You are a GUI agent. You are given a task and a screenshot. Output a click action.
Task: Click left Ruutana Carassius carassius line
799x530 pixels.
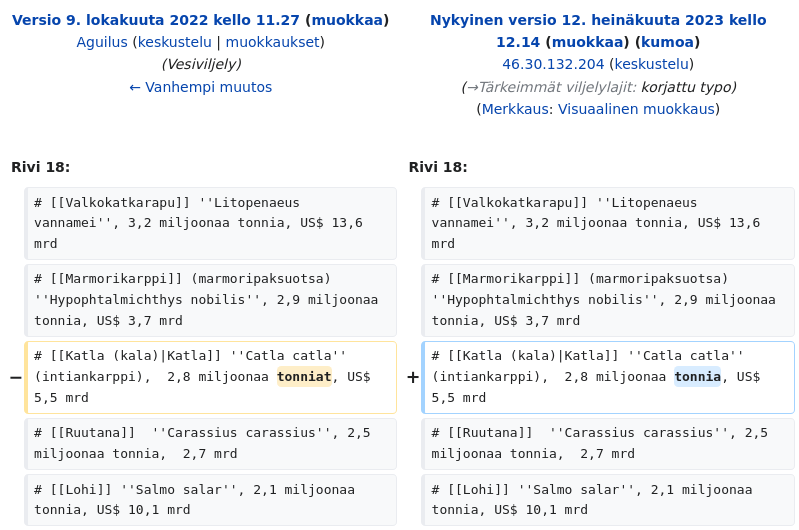pyautogui.click(x=210, y=444)
